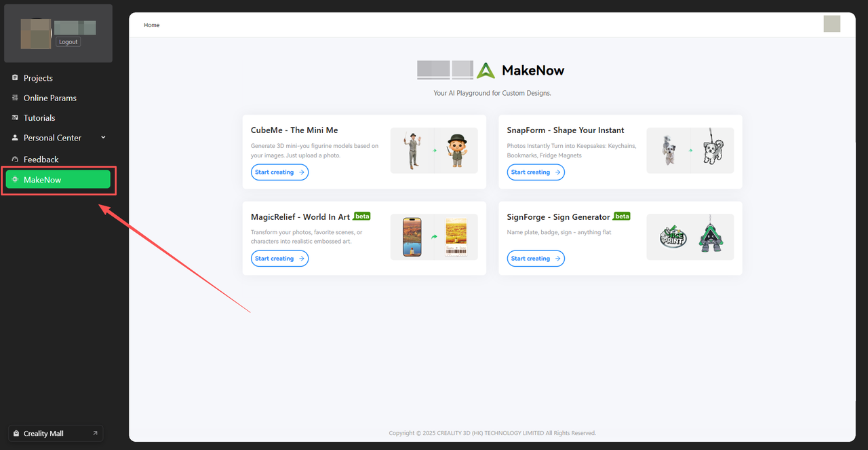Click the CubeMe figurine preview thumbnail
Viewport: 868px width, 450px height.
click(x=434, y=151)
